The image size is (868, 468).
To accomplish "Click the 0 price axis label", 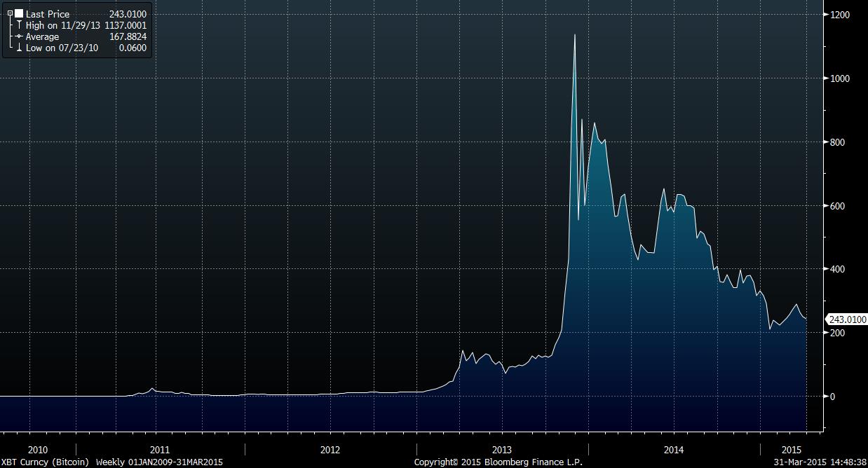I will tap(833, 397).
